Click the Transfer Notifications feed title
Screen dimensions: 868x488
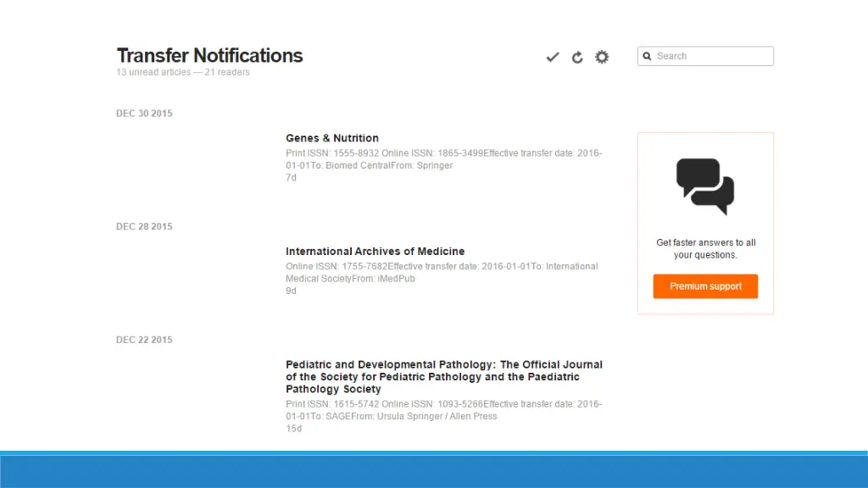point(210,55)
